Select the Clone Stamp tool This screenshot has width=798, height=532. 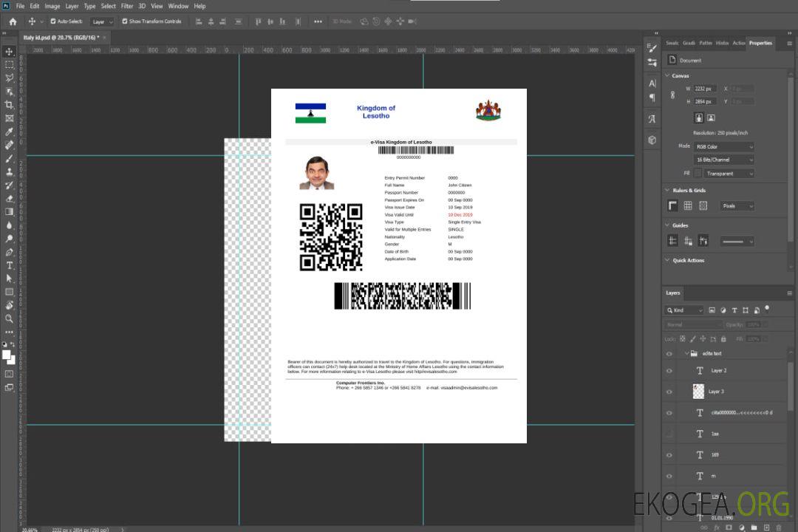coord(9,172)
